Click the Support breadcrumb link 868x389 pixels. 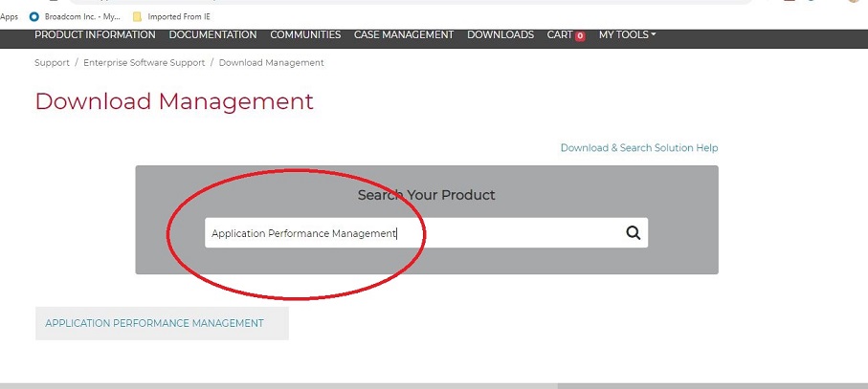pyautogui.click(x=52, y=63)
